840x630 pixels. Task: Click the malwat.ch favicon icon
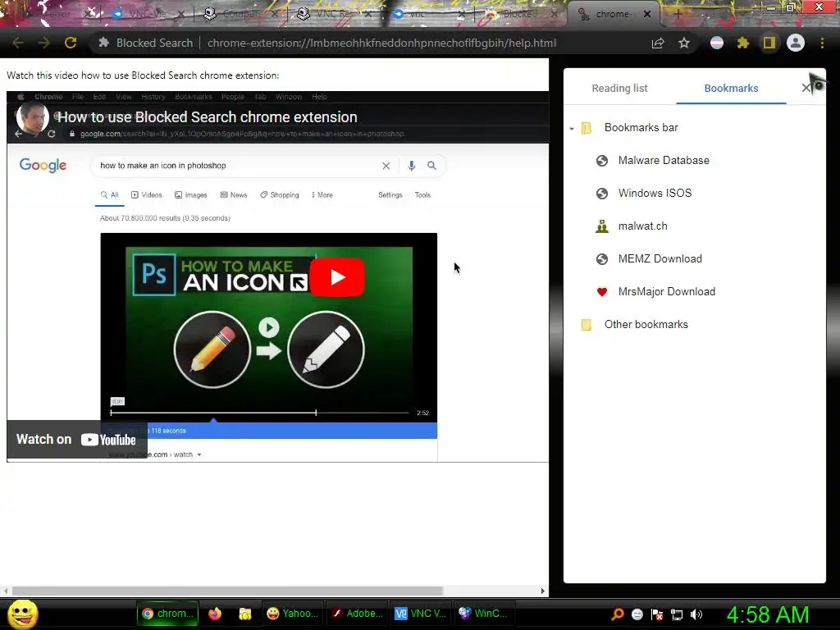(x=602, y=226)
